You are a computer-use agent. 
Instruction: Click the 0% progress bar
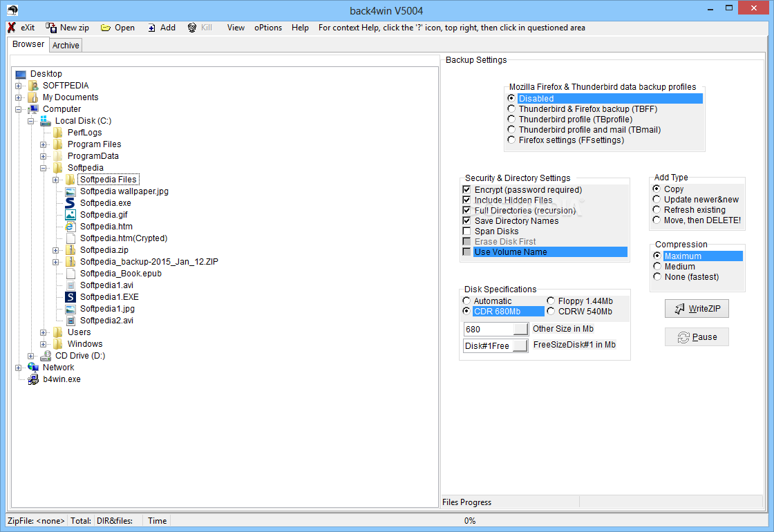click(469, 521)
